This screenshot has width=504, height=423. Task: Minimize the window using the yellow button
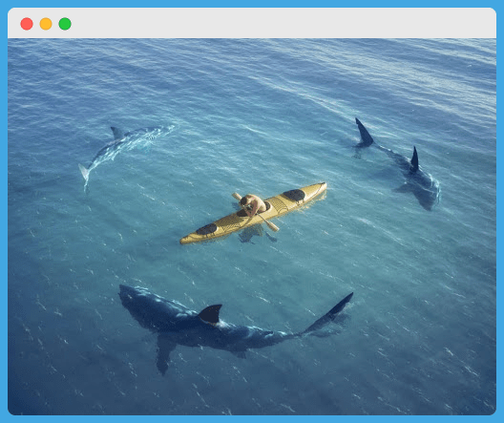pyautogui.click(x=46, y=24)
